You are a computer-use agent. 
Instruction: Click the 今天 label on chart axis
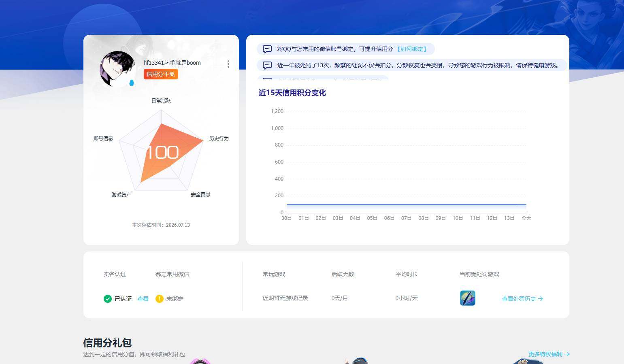[x=526, y=218]
